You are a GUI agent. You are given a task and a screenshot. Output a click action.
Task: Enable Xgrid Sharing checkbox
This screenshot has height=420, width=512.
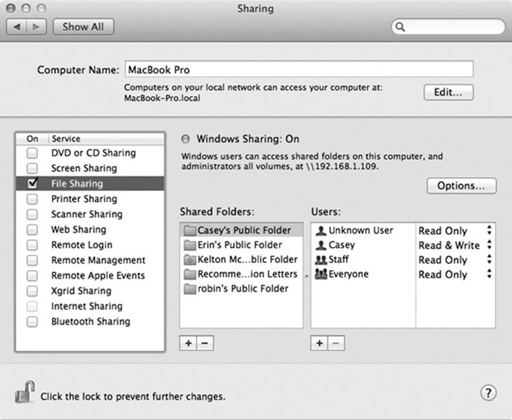pos(32,291)
